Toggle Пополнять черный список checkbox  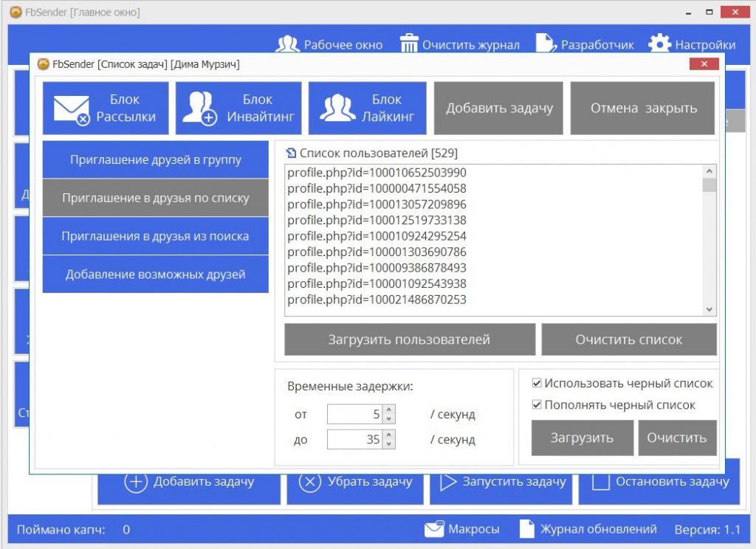pos(537,405)
